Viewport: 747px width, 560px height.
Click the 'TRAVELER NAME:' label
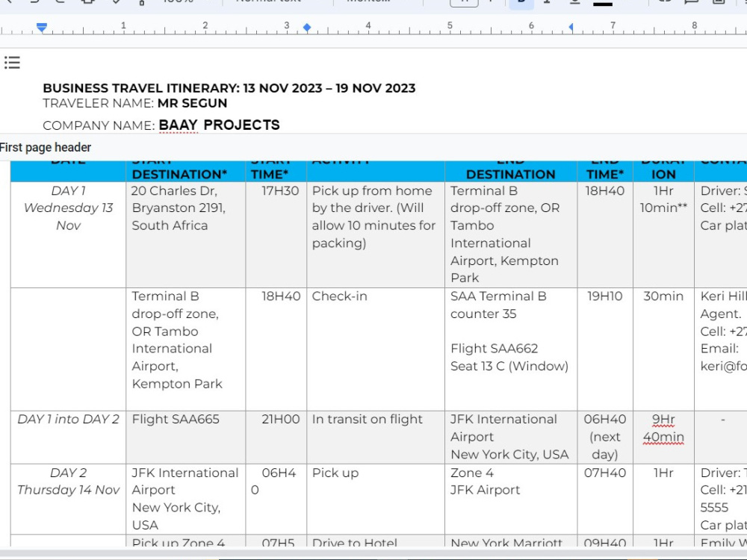[98, 103]
